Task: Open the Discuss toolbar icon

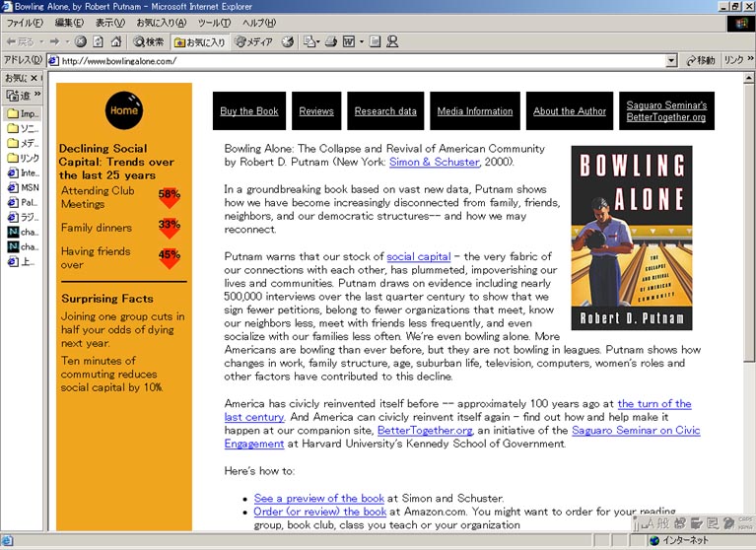Action: pyautogui.click(x=376, y=42)
